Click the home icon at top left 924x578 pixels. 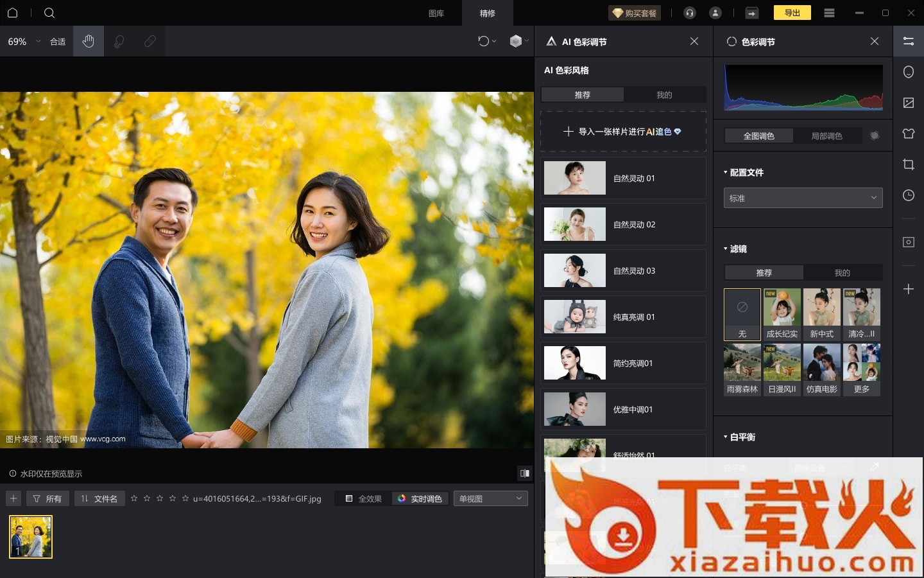pyautogui.click(x=12, y=13)
